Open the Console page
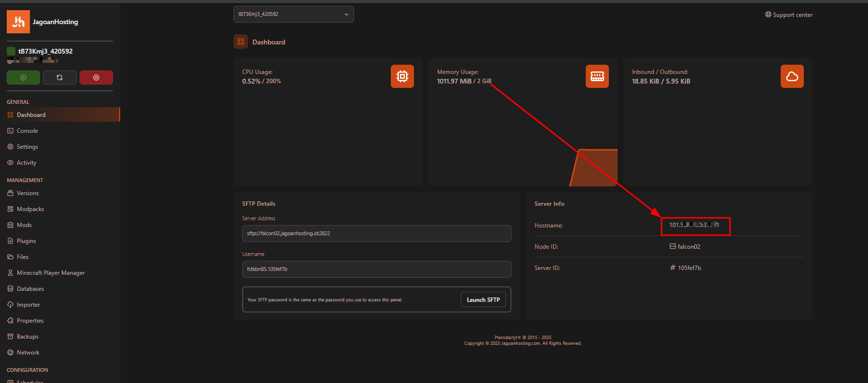Image resolution: width=868 pixels, height=383 pixels. (x=60, y=130)
